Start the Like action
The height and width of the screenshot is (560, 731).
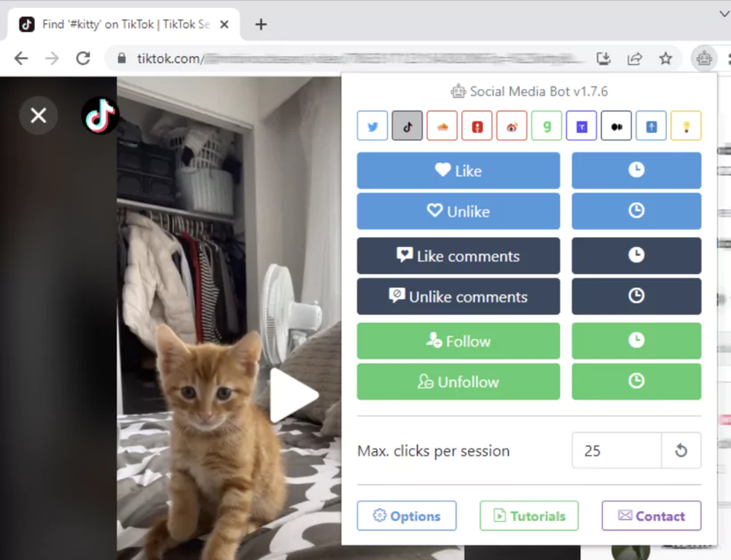point(458,169)
